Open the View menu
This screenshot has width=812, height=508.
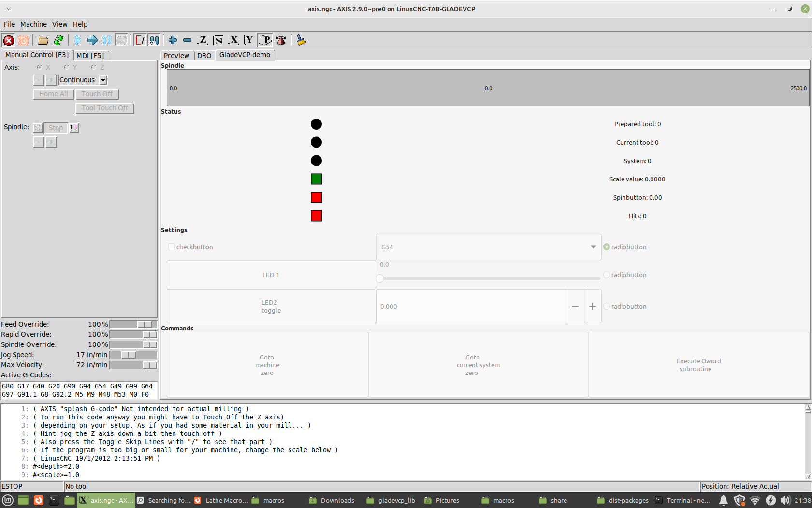(60, 24)
